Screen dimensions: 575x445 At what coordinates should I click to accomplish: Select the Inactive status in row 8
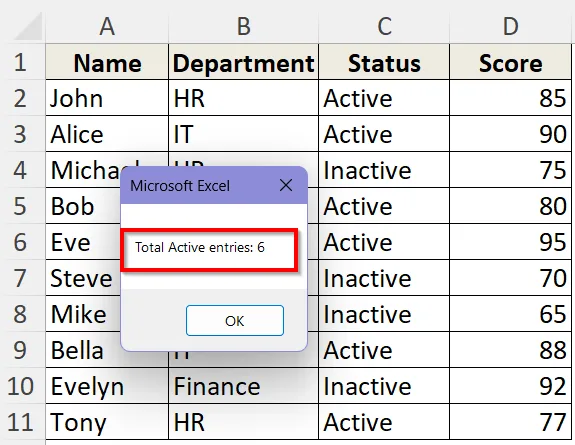click(384, 314)
